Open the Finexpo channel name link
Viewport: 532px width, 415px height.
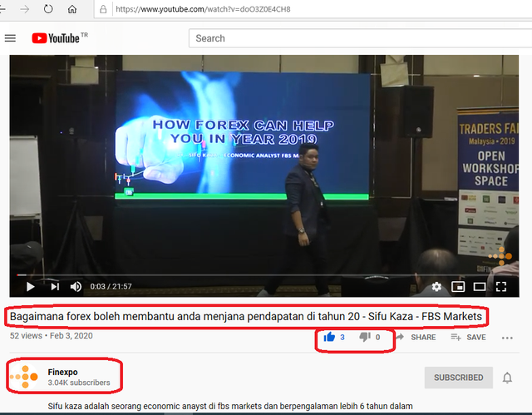coord(63,372)
